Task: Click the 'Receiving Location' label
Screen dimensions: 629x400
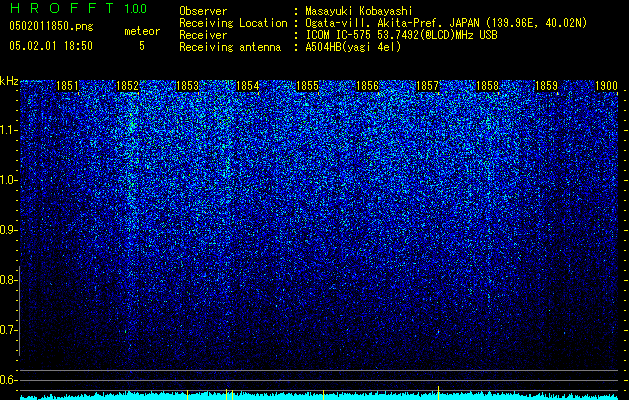Action: [x=233, y=23]
